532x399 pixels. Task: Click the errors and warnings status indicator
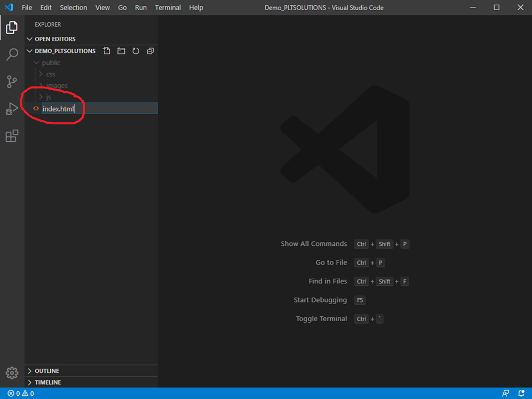[21, 394]
